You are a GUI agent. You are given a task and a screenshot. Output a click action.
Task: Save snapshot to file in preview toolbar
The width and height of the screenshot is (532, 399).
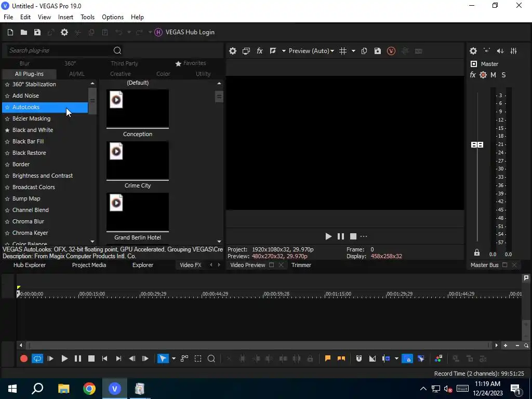click(x=378, y=51)
